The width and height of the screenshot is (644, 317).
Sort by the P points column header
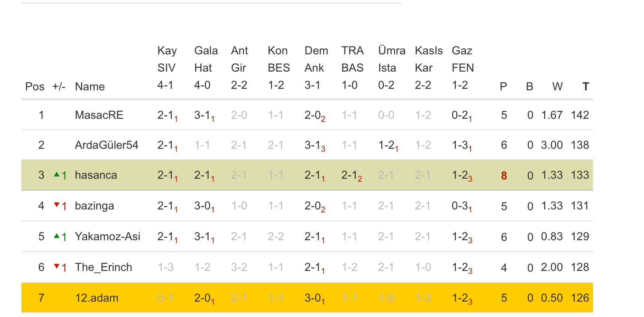click(503, 87)
